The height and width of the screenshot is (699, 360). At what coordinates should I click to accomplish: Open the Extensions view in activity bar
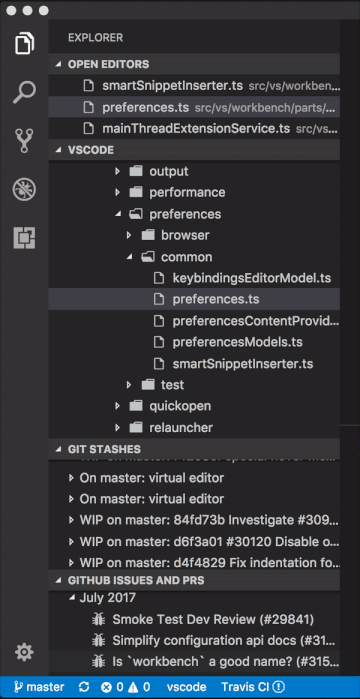coord(24,237)
